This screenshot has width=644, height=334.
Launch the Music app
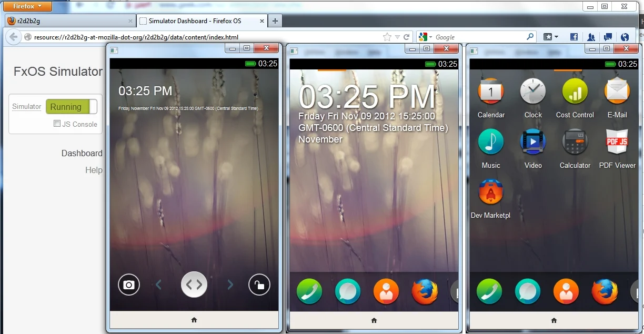coord(491,141)
